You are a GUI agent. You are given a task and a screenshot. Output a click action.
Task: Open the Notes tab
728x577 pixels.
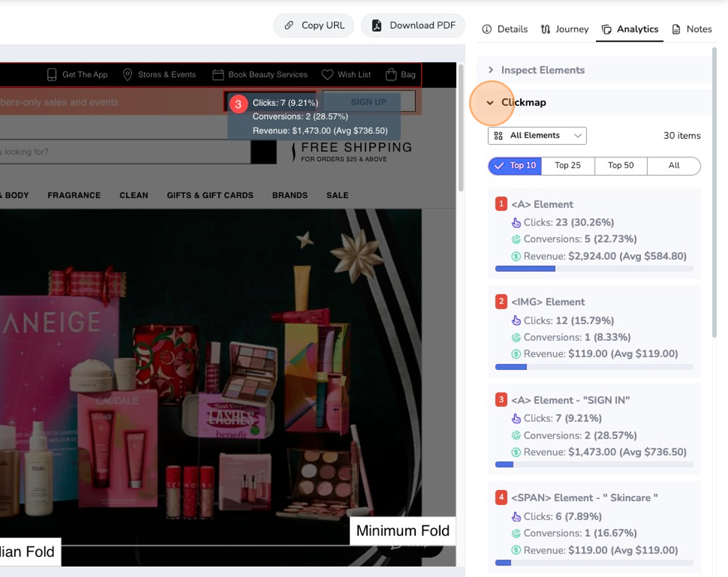click(x=692, y=29)
